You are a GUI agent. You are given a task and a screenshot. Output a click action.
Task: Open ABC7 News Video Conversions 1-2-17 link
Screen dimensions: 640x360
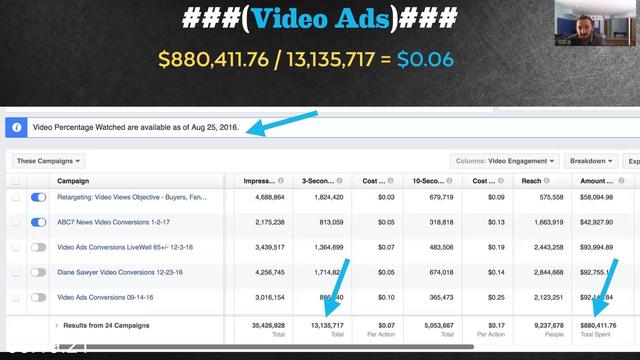pos(113,222)
